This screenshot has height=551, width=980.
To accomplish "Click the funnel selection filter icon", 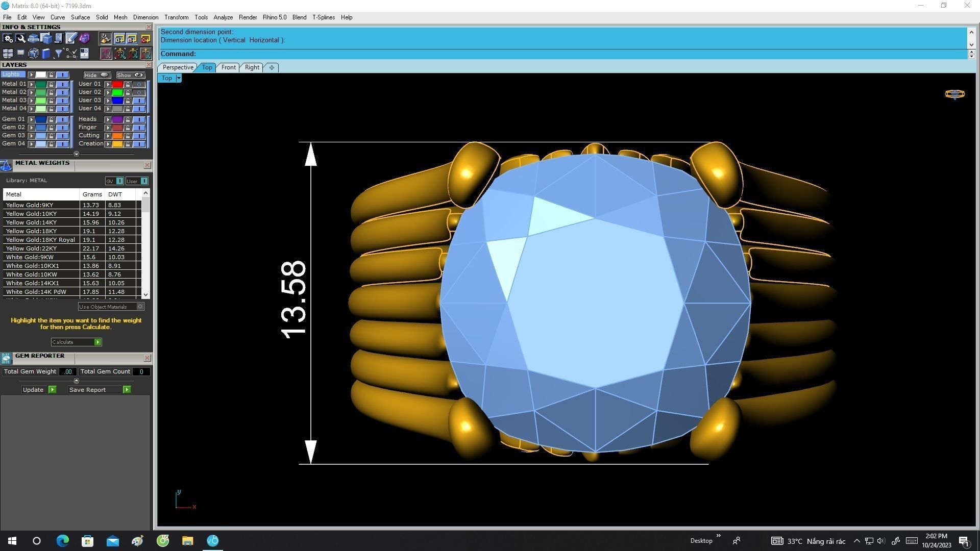I will pos(59,54).
